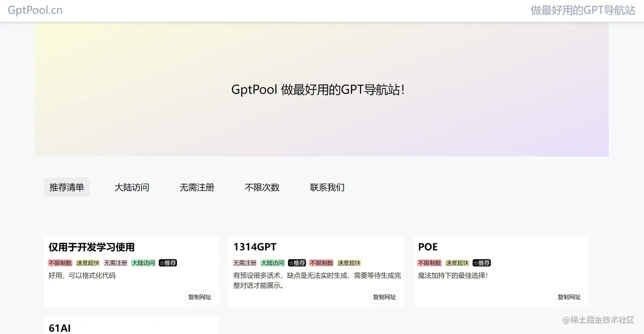
Task: Click 无需注册 tag on 1314GPT card
Action: [x=245, y=263]
